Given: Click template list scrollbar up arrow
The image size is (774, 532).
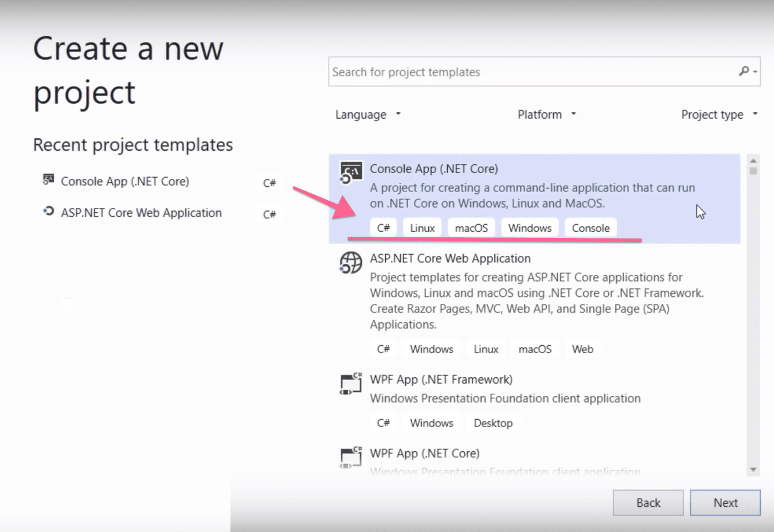Looking at the screenshot, I should [x=753, y=160].
